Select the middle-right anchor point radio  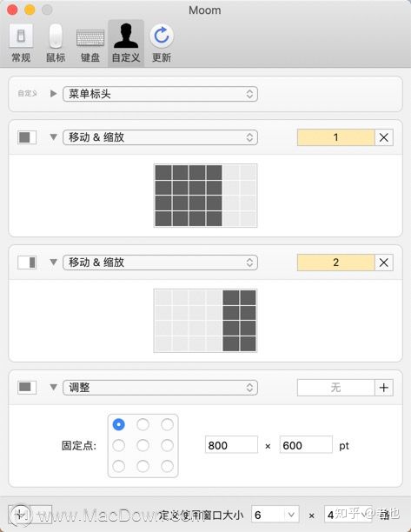[167, 445]
